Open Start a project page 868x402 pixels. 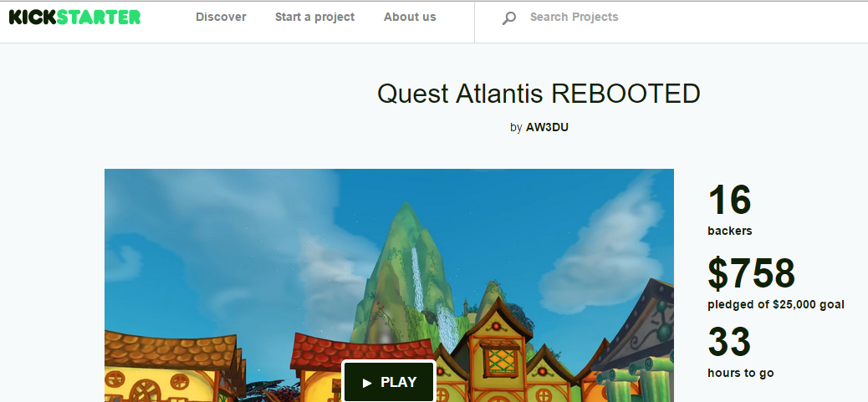(x=315, y=18)
